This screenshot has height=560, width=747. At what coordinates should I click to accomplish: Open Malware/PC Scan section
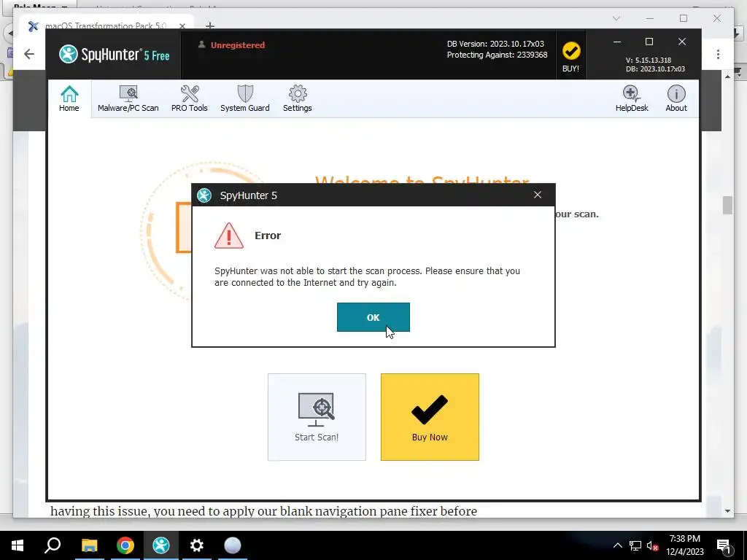click(x=128, y=98)
